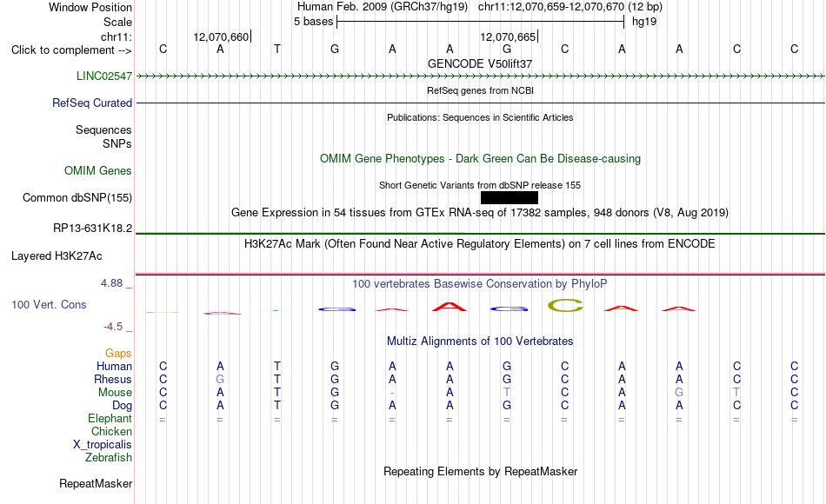826x504 pixels.
Task: Select the Common dbSNP(155) track label
Action: tap(77, 197)
